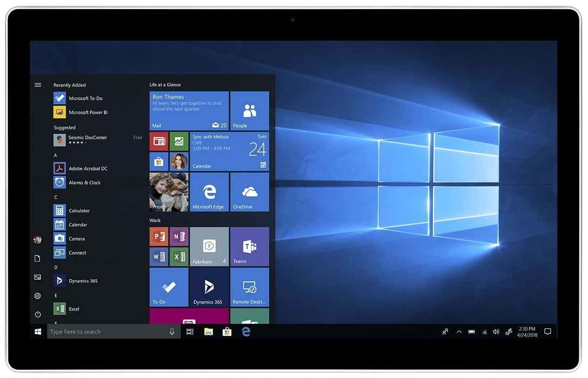The width and height of the screenshot is (588, 378).
Task: Open the Photos tile thumbnail
Action: pos(169,192)
